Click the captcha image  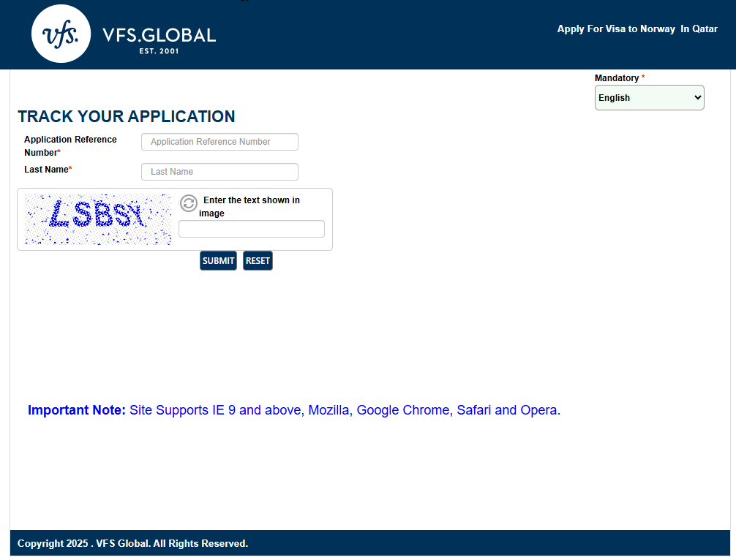click(98, 219)
